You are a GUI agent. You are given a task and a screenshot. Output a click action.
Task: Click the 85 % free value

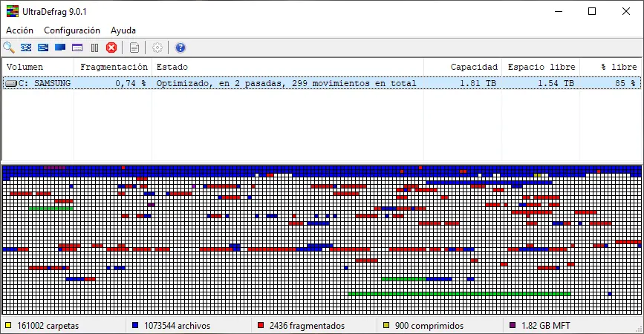point(625,83)
